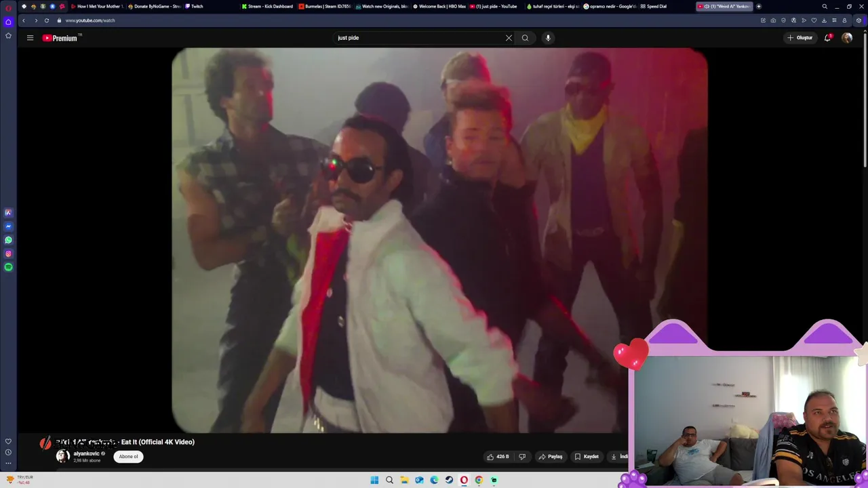868x488 pixels.
Task: Click the Eat It video player
Action: pyautogui.click(x=439, y=240)
